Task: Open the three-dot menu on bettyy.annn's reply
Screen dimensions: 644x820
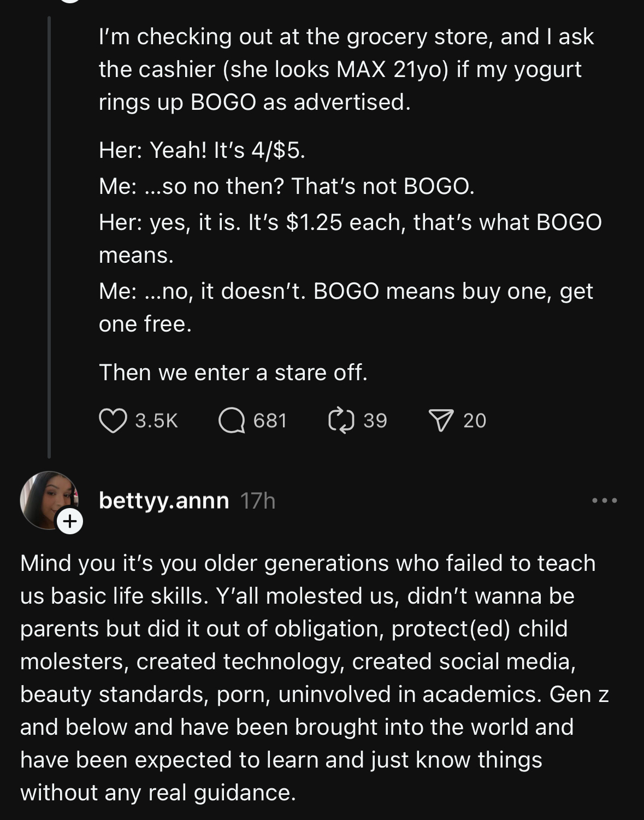Action: 605,500
